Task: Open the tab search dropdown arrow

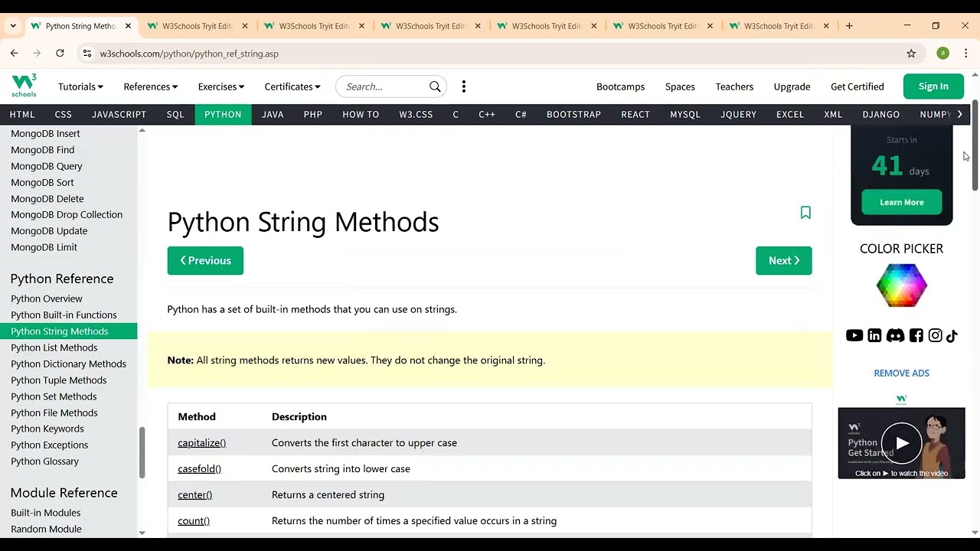Action: [x=13, y=26]
